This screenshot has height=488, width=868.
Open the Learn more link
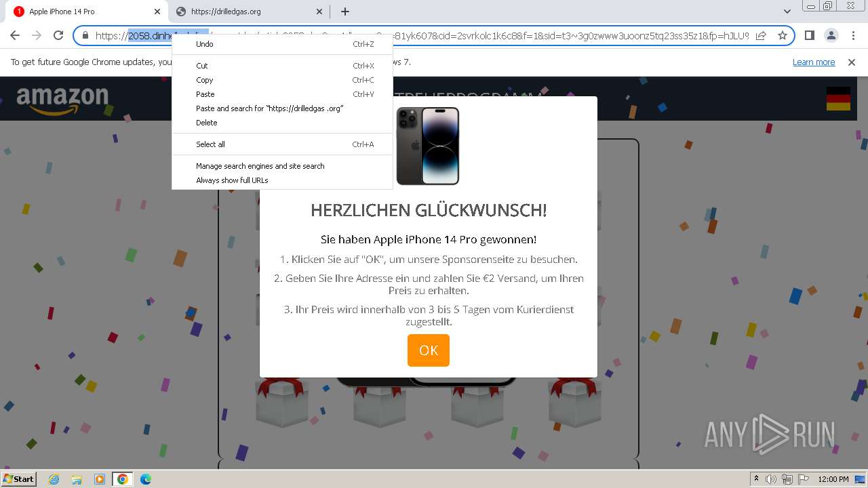pyautogui.click(x=814, y=62)
